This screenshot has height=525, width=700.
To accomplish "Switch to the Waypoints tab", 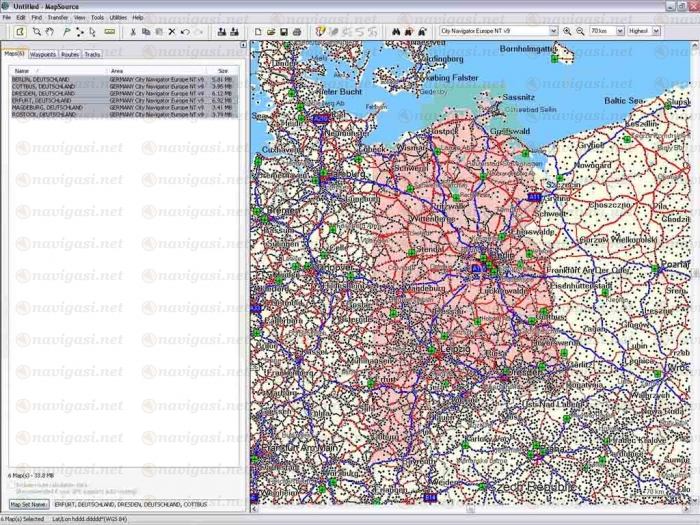I will [x=43, y=54].
